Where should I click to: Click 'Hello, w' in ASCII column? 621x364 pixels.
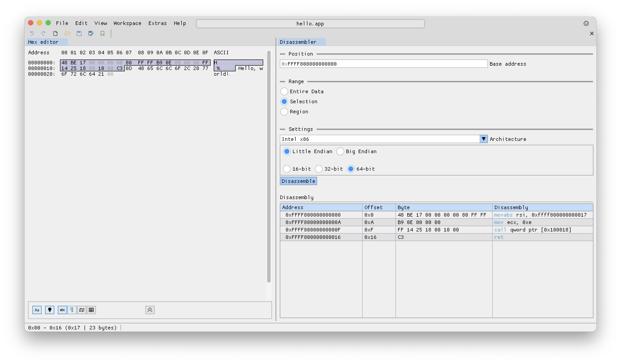250,68
